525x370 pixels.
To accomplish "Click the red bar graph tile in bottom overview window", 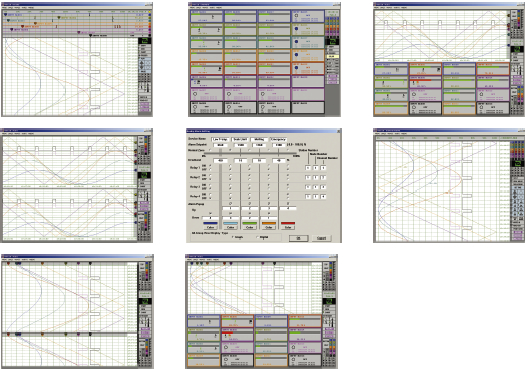I will (237, 334).
